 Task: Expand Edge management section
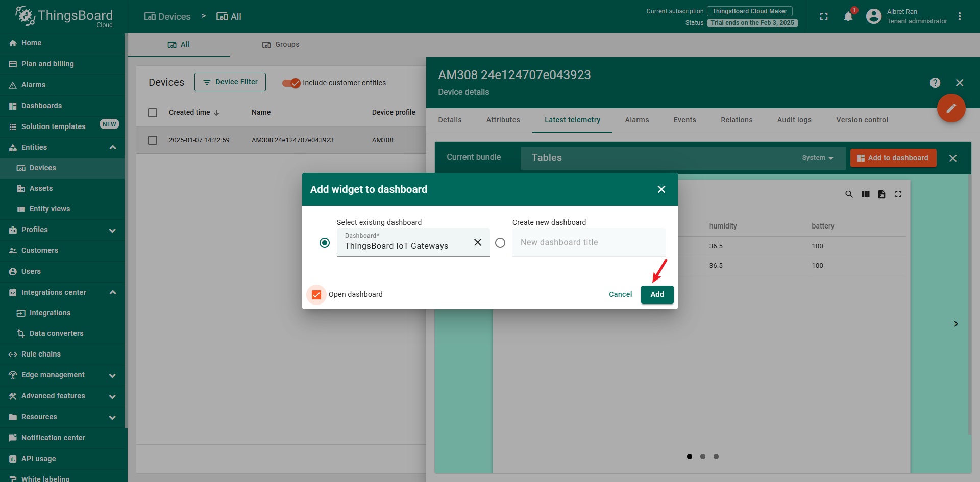click(x=113, y=375)
